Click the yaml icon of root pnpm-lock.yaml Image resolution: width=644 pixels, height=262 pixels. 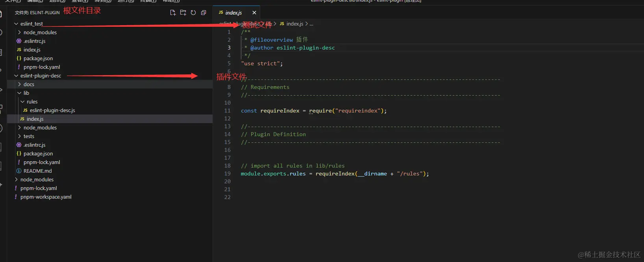(16, 188)
